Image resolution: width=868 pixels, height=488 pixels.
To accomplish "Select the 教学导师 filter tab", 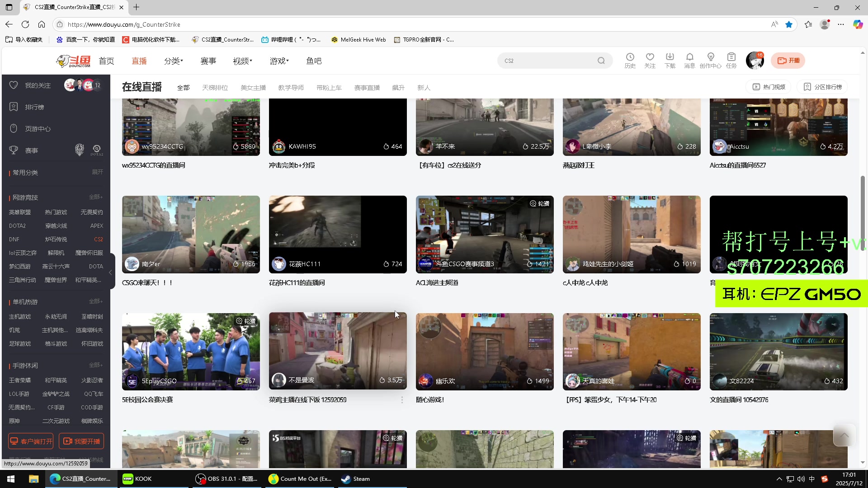I will pyautogui.click(x=291, y=88).
